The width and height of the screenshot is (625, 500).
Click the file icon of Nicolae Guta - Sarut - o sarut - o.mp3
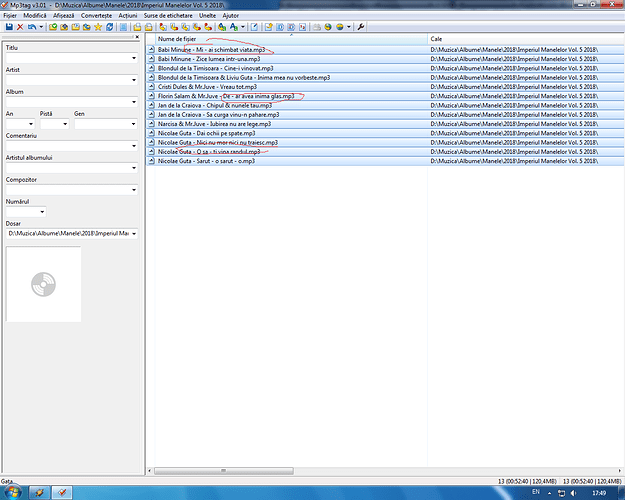click(x=151, y=161)
